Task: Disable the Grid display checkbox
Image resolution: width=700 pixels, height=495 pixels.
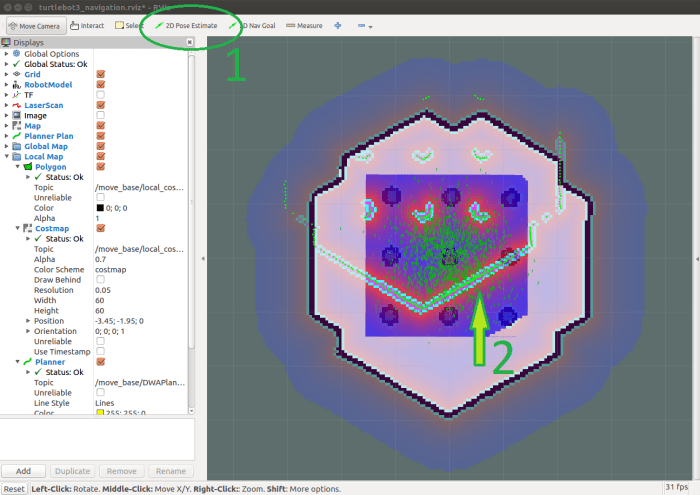Action: tap(100, 74)
